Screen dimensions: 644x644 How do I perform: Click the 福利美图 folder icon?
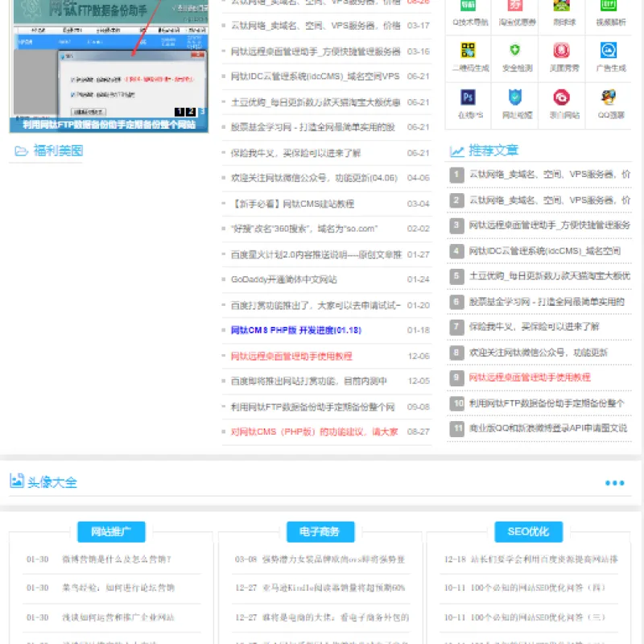[22, 151]
